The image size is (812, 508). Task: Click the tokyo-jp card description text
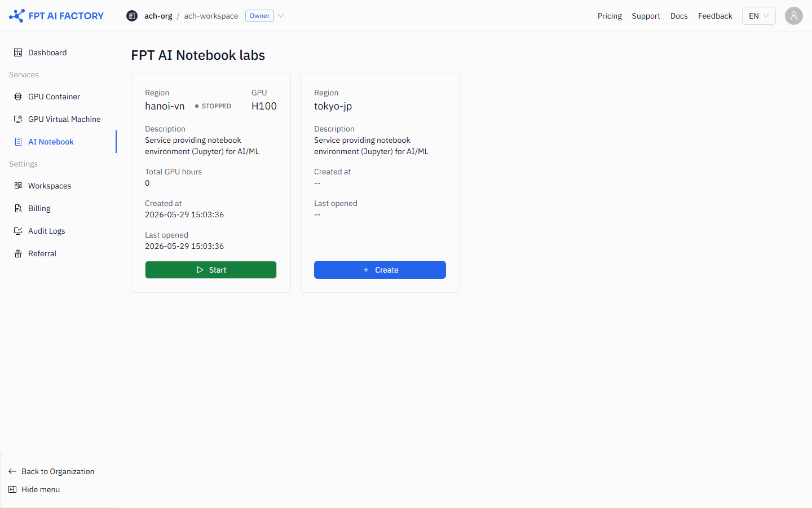click(371, 146)
